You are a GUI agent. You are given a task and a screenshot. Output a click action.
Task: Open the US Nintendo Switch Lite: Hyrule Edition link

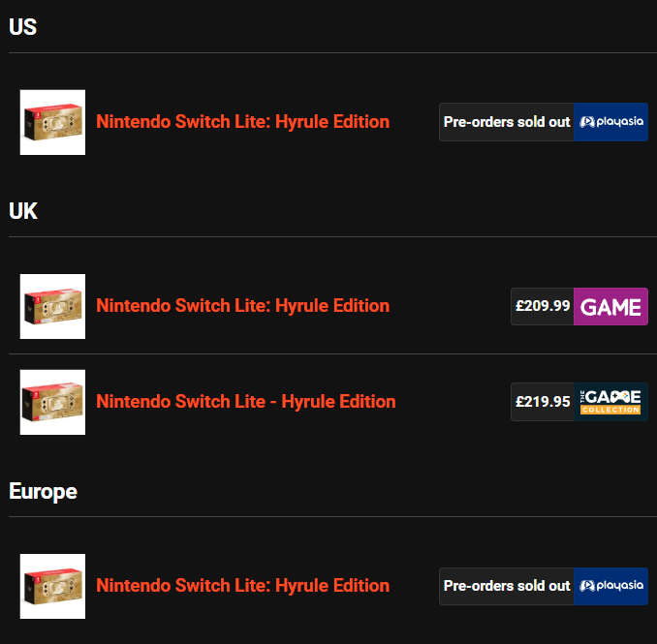click(x=242, y=122)
